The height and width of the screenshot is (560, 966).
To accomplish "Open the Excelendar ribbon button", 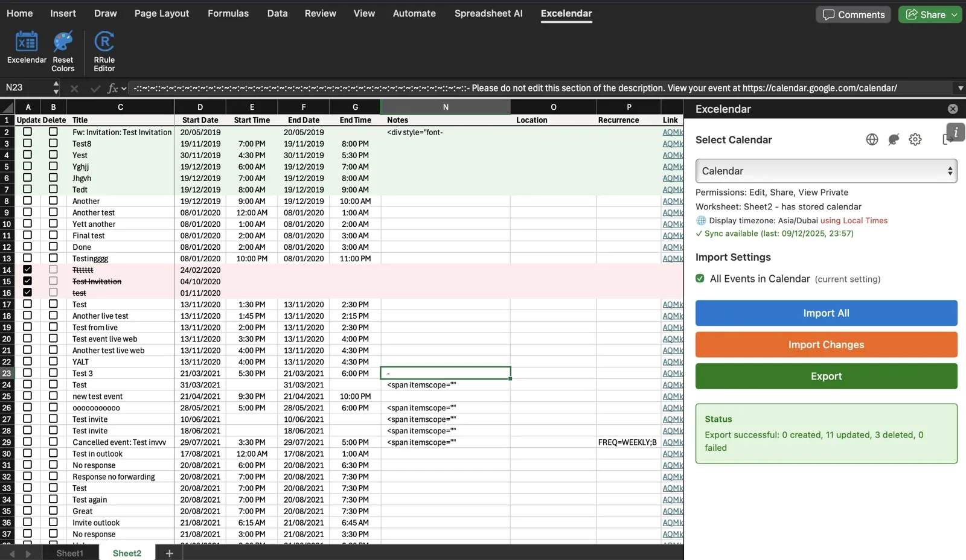I will (x=27, y=48).
